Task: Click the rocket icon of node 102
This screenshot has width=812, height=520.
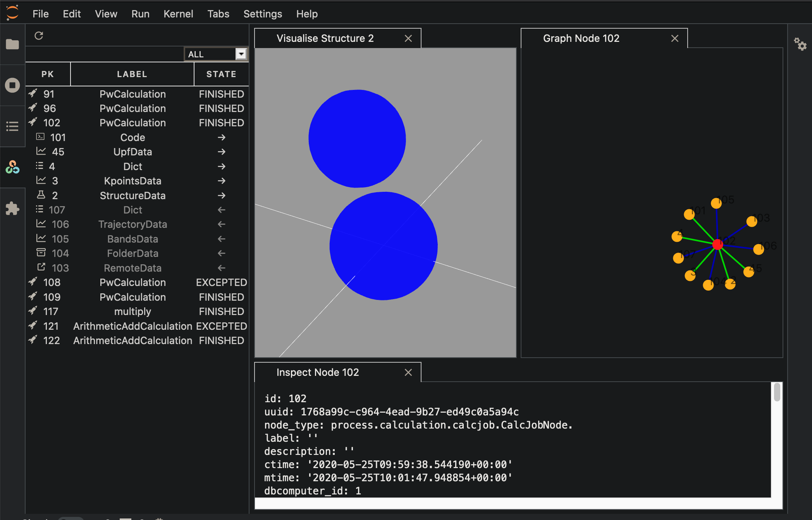Action: 33,122
